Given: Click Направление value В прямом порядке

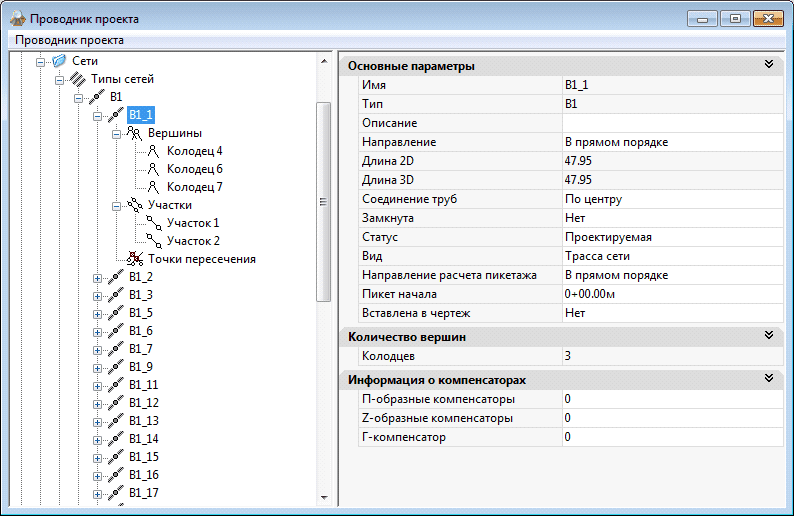Looking at the screenshot, I should pyautogui.click(x=672, y=142).
